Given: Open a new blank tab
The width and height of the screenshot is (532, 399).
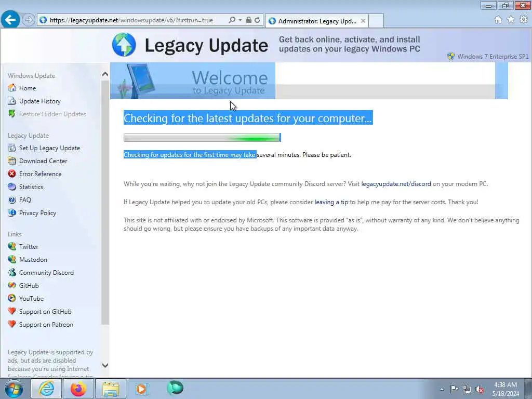Looking at the screenshot, I should click(376, 21).
